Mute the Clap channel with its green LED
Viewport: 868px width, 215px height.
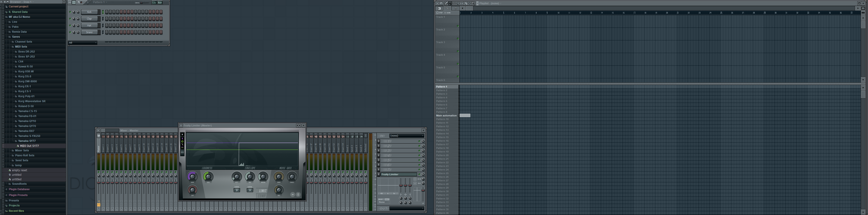pyautogui.click(x=70, y=19)
